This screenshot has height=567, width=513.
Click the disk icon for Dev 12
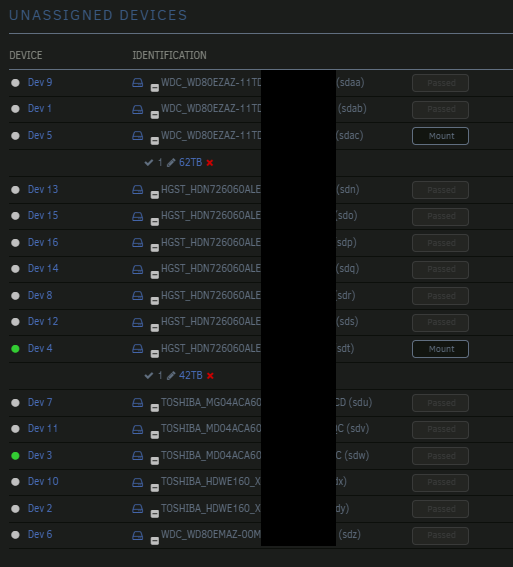pos(137,322)
